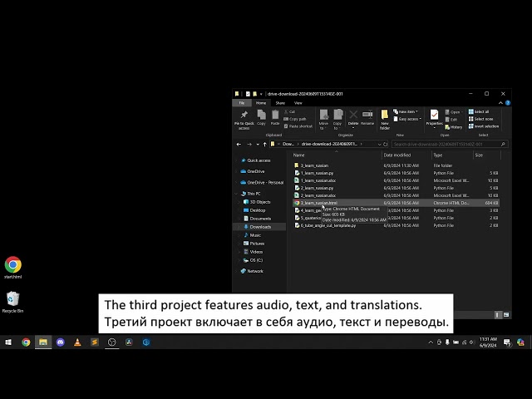Viewport: 532px width, 399px height.
Task: Click the Paste ribbon button
Action: click(x=275, y=118)
